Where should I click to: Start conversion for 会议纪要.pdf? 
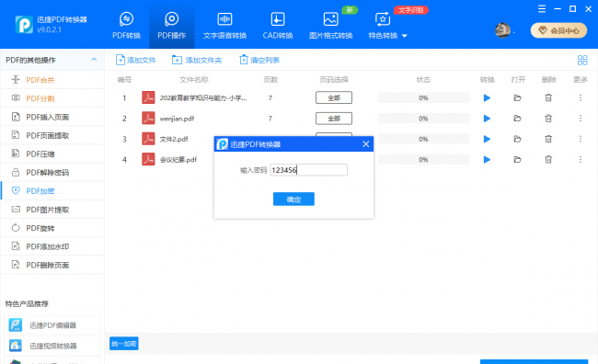[x=487, y=160]
